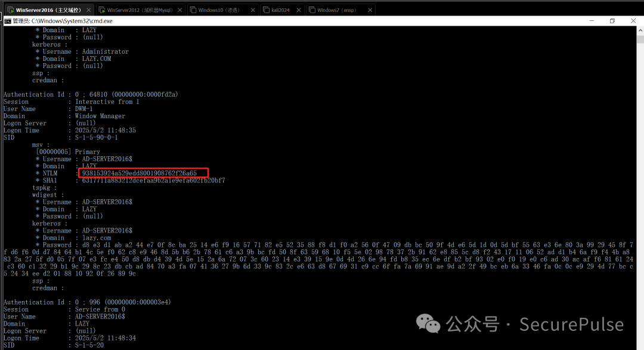Viewport: 644px width, 350px height.
Task: Click the wdigest section label
Action: (48, 195)
